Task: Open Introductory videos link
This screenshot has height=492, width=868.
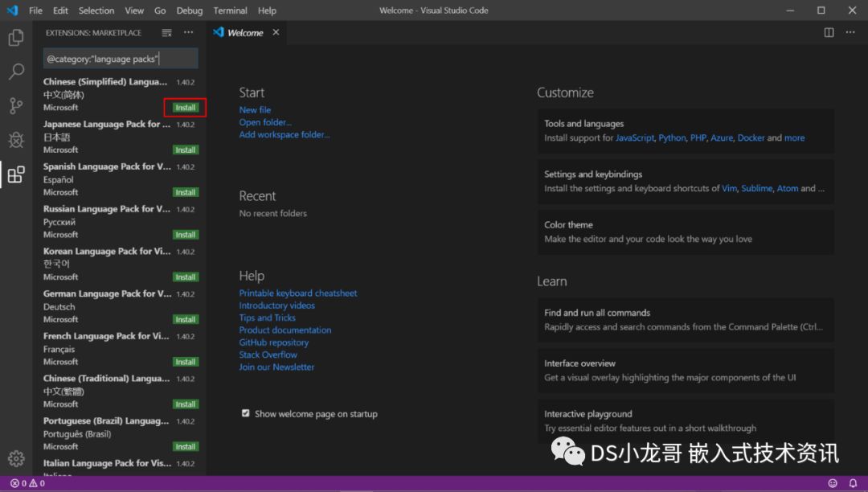Action: (x=276, y=305)
